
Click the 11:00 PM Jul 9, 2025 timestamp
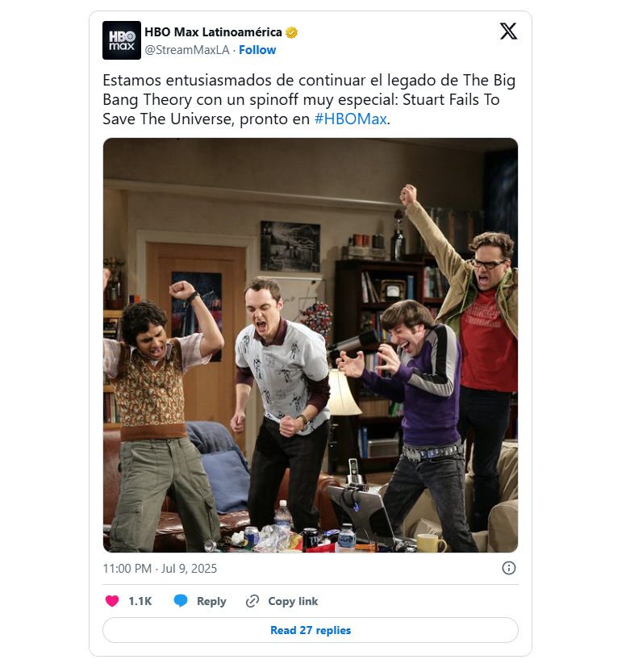[x=160, y=568]
